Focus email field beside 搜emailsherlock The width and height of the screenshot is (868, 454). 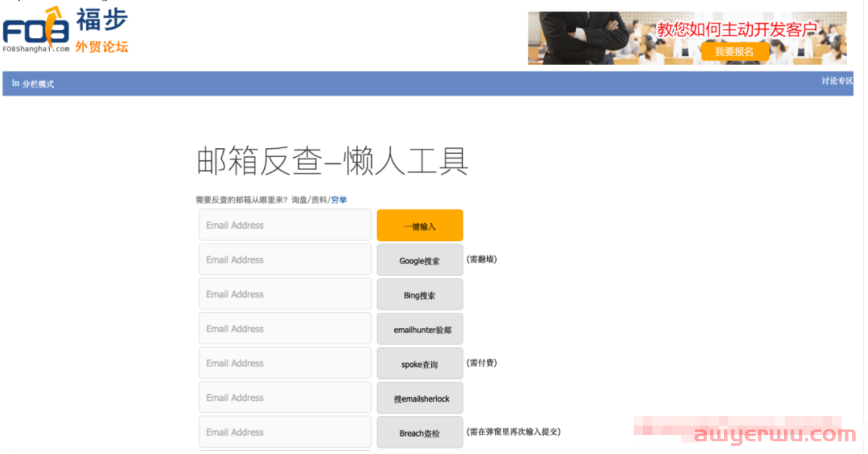pos(285,397)
